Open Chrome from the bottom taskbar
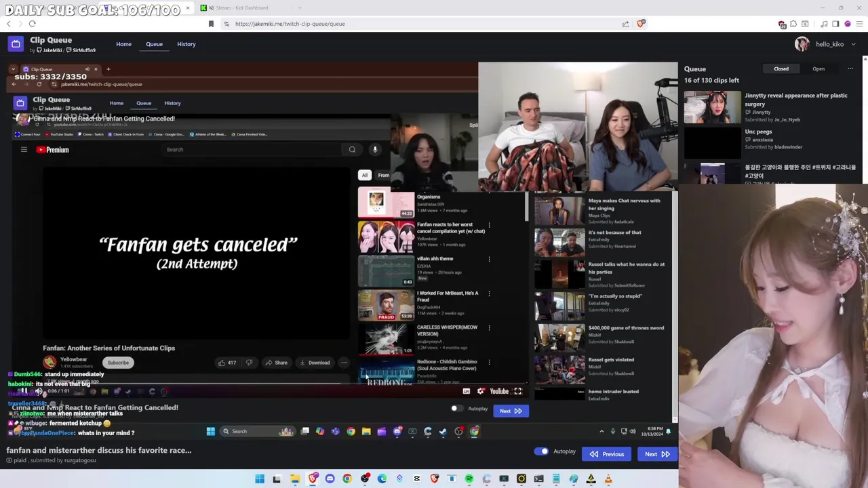 click(347, 479)
